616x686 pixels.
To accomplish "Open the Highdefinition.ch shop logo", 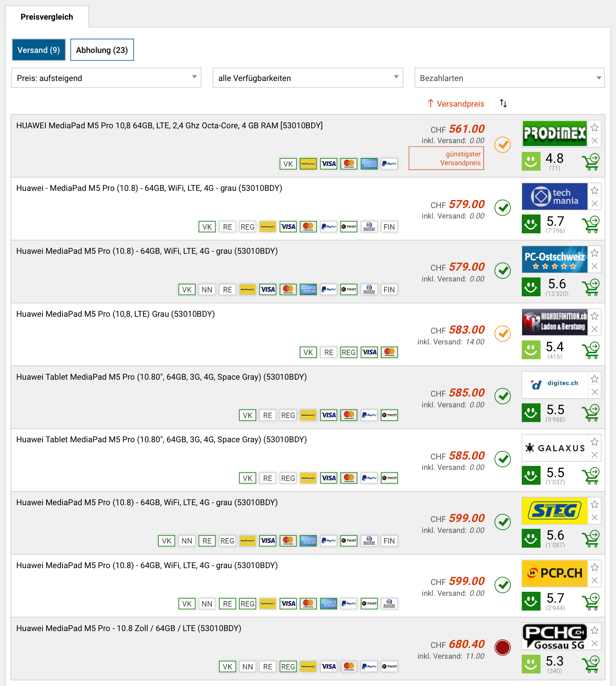I will [x=555, y=322].
